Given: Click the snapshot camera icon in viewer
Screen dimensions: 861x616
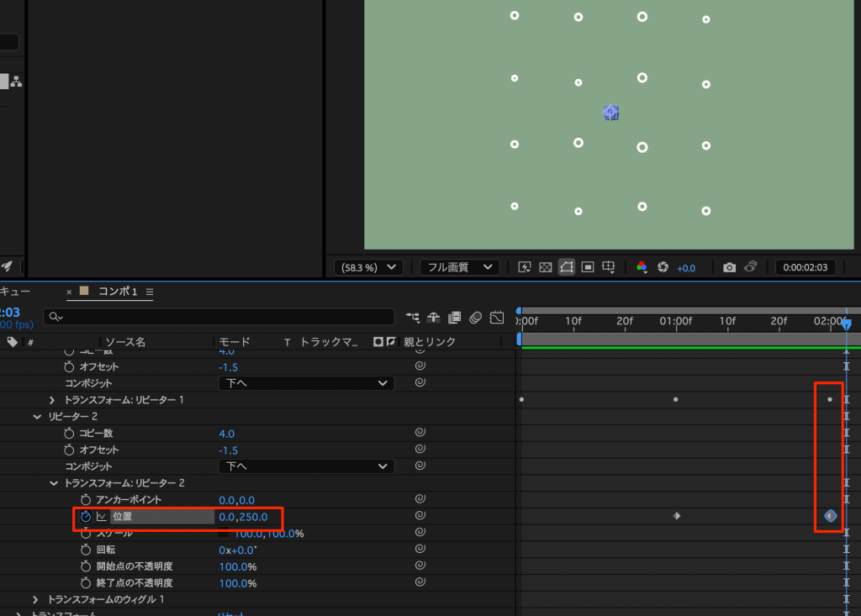Looking at the screenshot, I should [729, 267].
